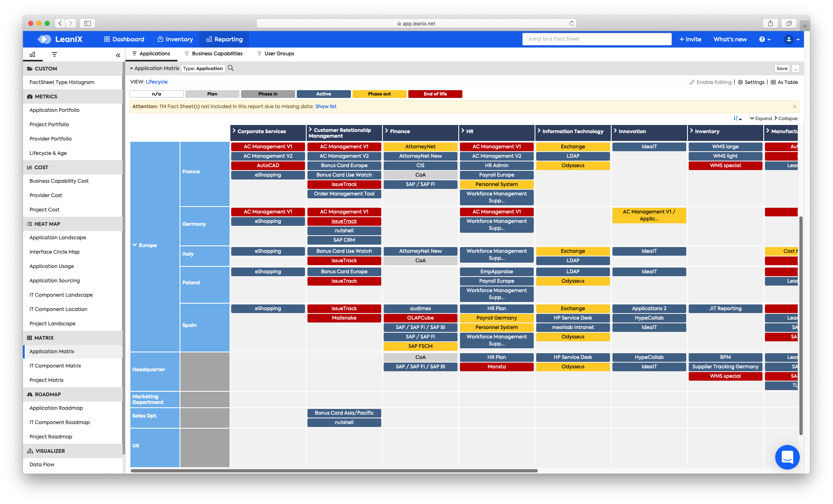833x504 pixels.
Task: Click the search magnifier next to Type: Application
Action: click(231, 68)
